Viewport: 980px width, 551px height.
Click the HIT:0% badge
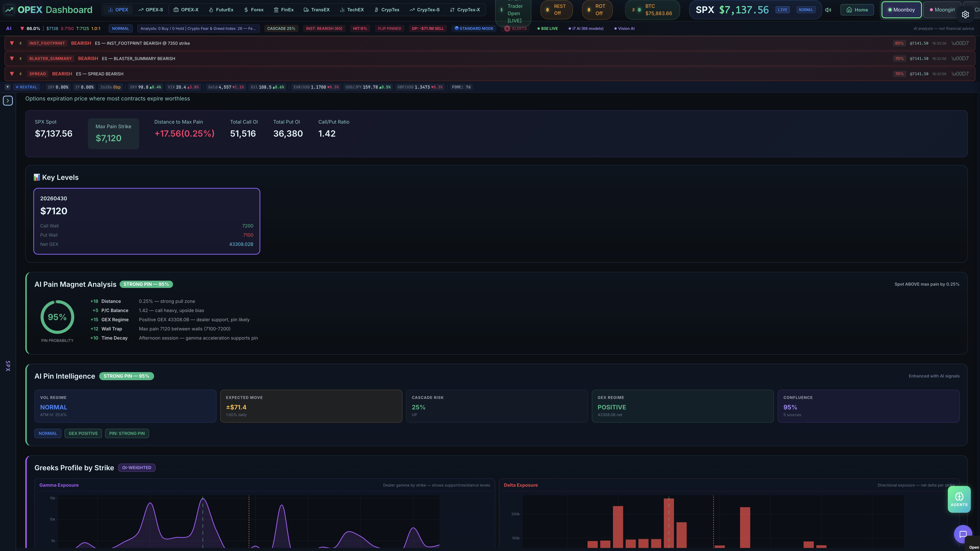[x=360, y=29]
